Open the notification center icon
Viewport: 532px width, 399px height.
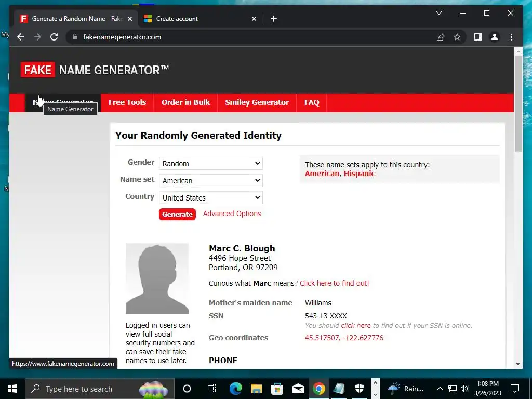(515, 389)
